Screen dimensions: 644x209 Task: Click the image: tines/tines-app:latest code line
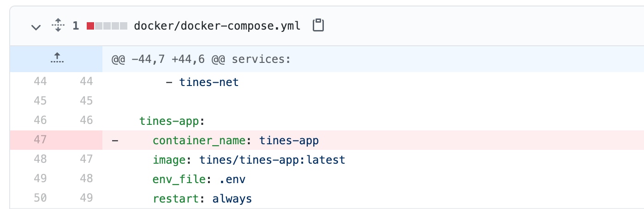tap(249, 160)
